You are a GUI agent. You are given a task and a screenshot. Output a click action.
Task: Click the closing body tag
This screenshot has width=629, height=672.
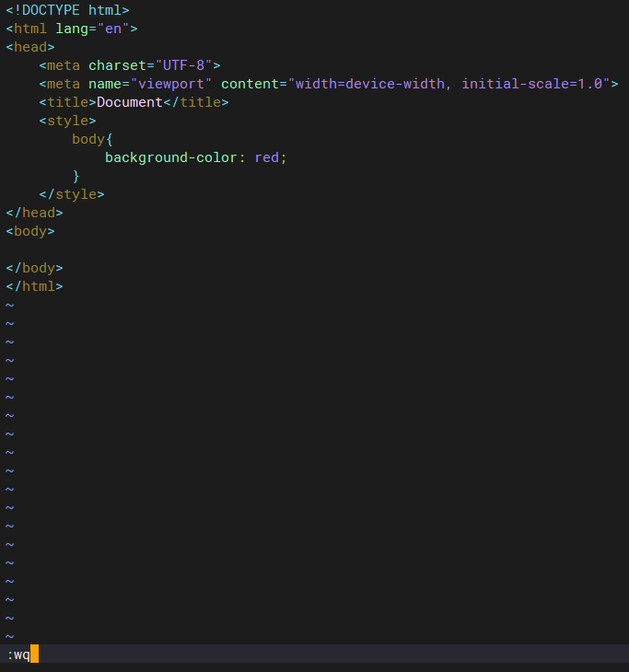pos(34,268)
